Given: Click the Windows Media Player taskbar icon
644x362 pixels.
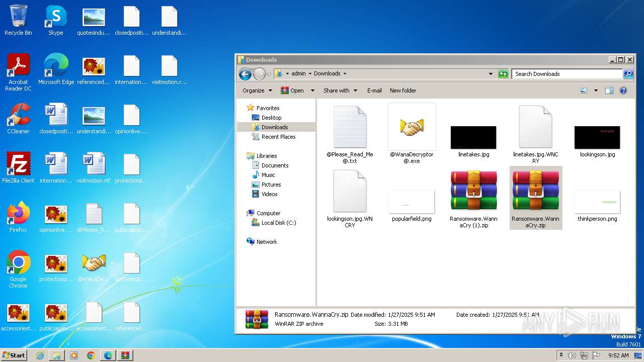Looking at the screenshot, I should (74, 355).
